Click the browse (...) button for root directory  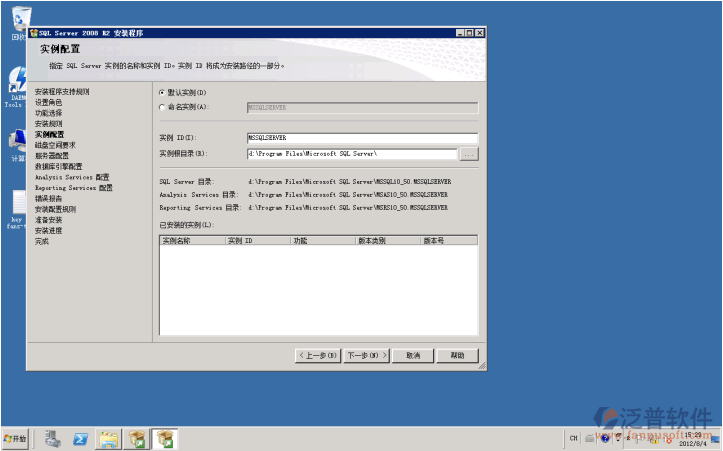[x=469, y=154]
